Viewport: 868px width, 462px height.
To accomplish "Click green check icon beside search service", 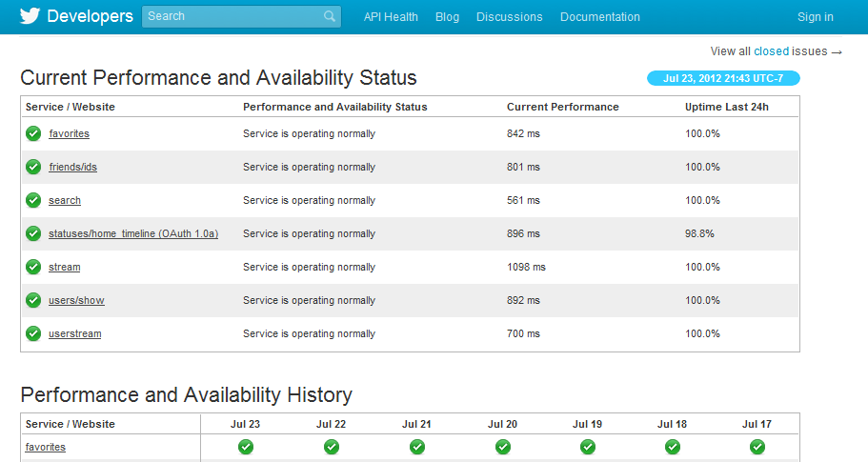I will 33,200.
